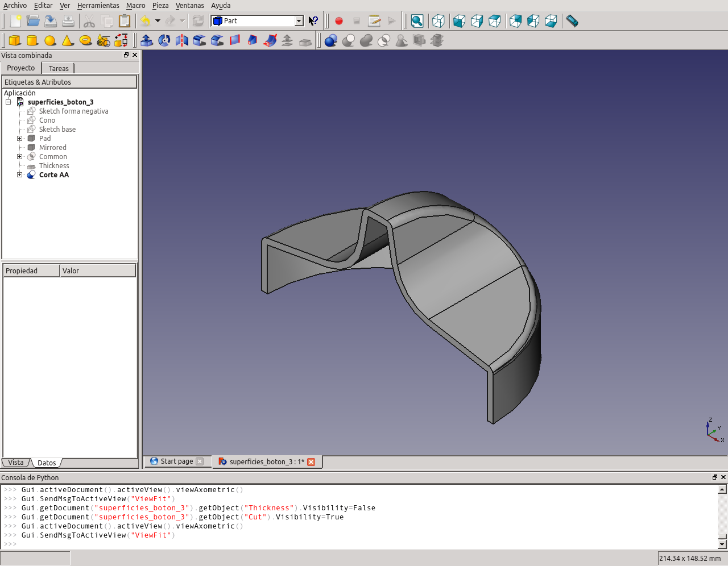Open the Archivo menu

tap(15, 5)
